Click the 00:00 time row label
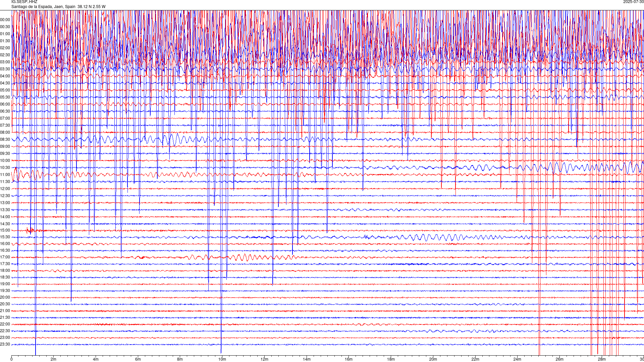The height and width of the screenshot is (362, 644). coord(5,20)
